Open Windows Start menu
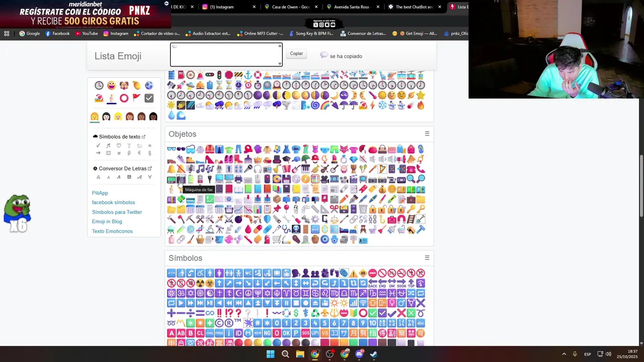 pyautogui.click(x=270, y=354)
